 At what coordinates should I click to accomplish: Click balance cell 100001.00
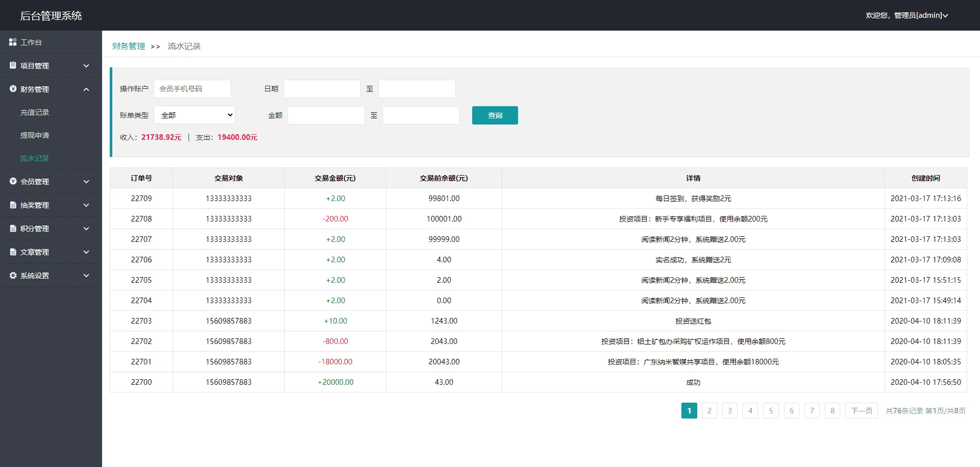[x=444, y=219]
